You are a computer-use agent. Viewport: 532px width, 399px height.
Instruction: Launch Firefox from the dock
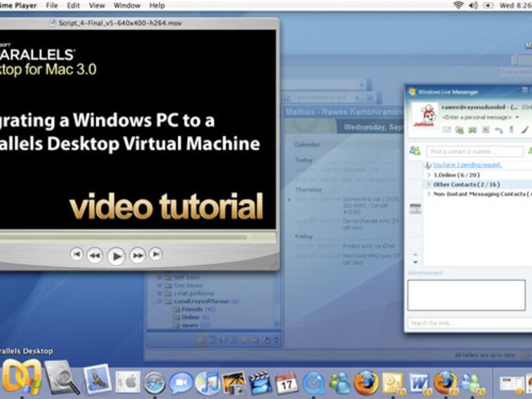click(365, 382)
